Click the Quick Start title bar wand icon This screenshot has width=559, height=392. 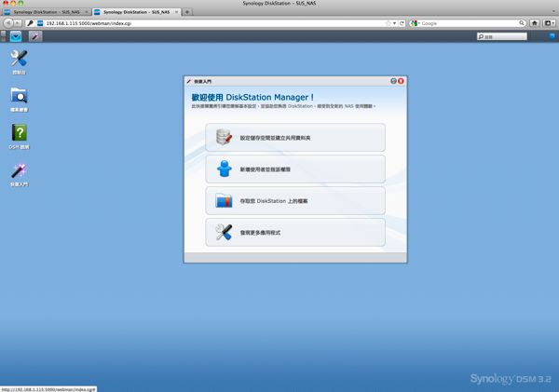(189, 81)
